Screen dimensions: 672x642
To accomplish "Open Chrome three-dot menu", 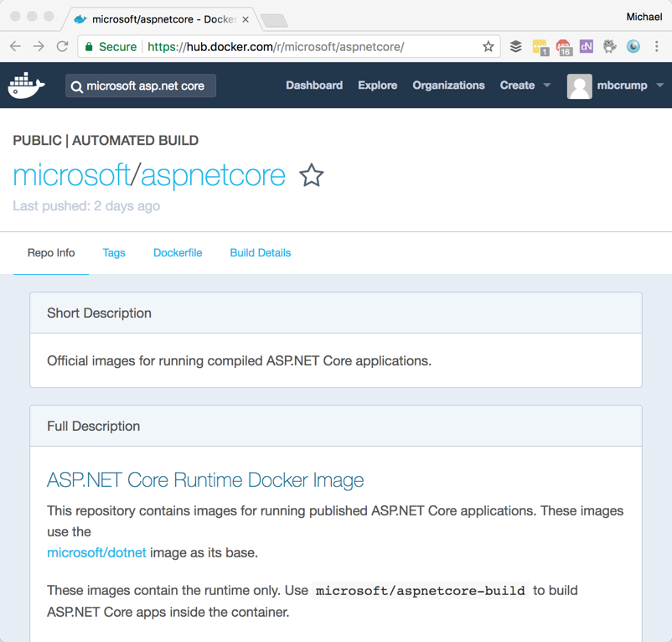I will click(657, 46).
